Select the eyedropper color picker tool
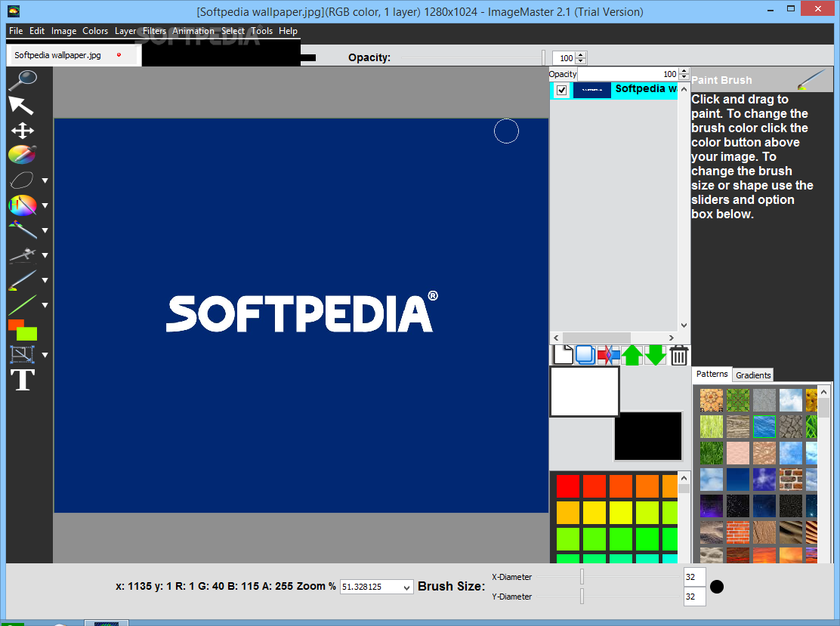 (23, 155)
